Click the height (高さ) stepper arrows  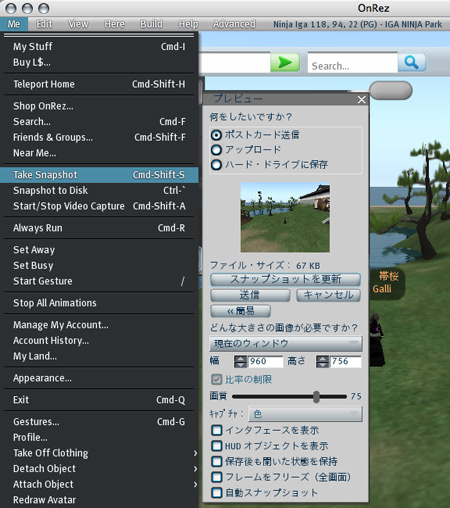pyautogui.click(x=322, y=361)
